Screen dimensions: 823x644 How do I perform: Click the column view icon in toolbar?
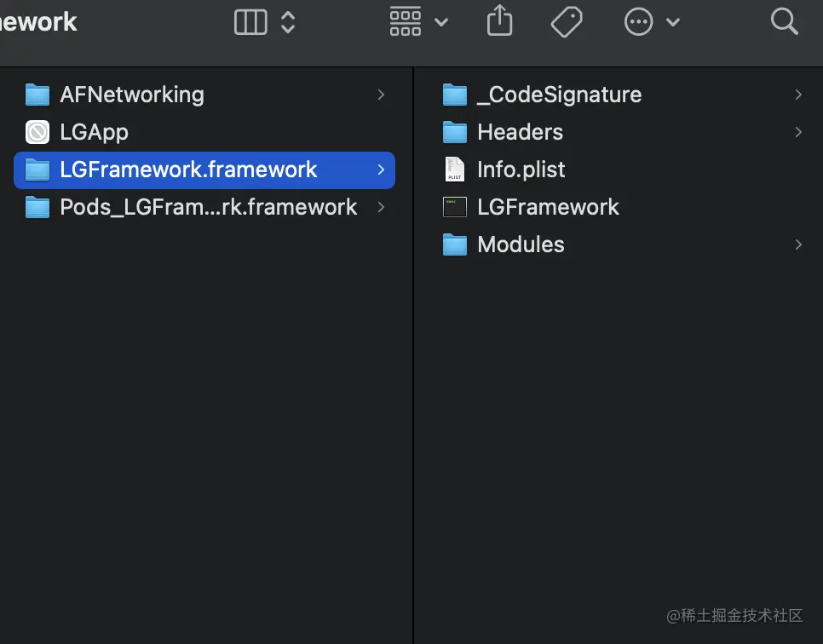tap(250, 22)
